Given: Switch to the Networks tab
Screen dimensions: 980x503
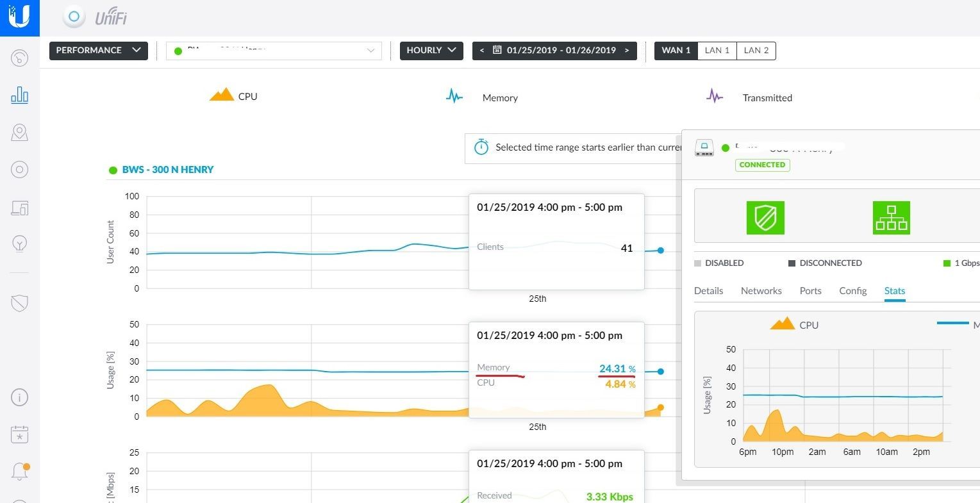Looking at the screenshot, I should [x=761, y=291].
